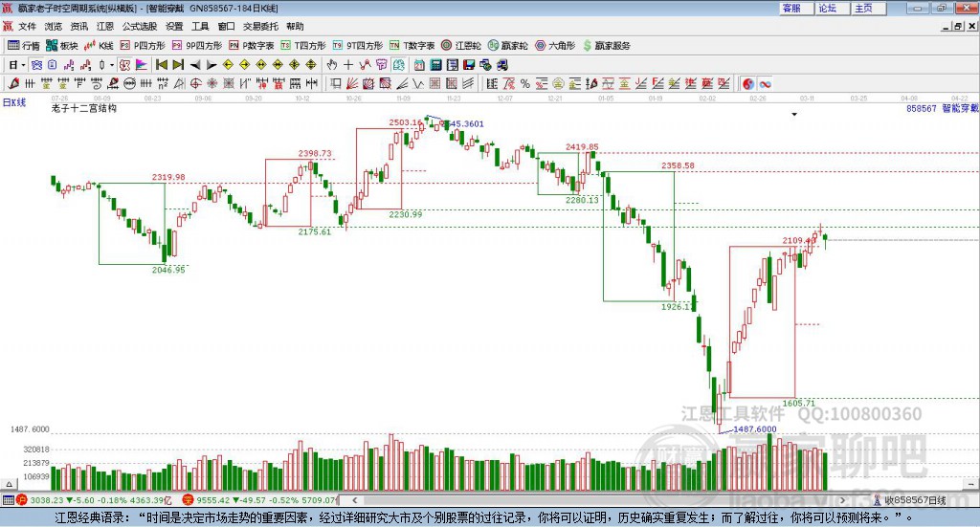The height and width of the screenshot is (527, 980).
Task: Open the 帮助 menu
Action: point(295,26)
